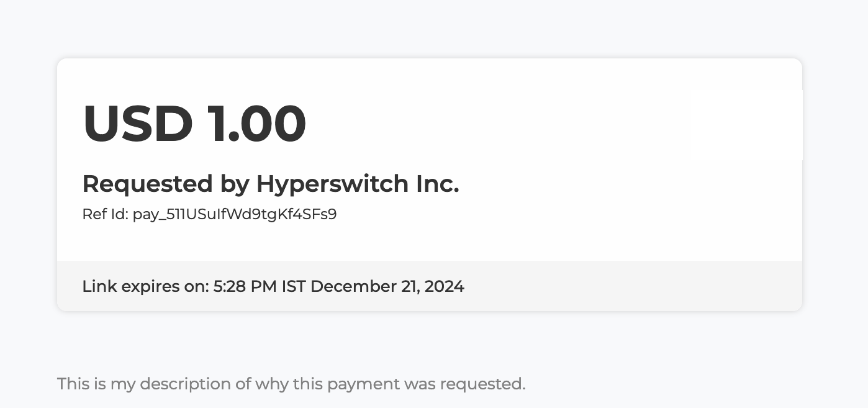The height and width of the screenshot is (408, 868).
Task: Click the "Ref Id:" label
Action: pyautogui.click(x=105, y=215)
